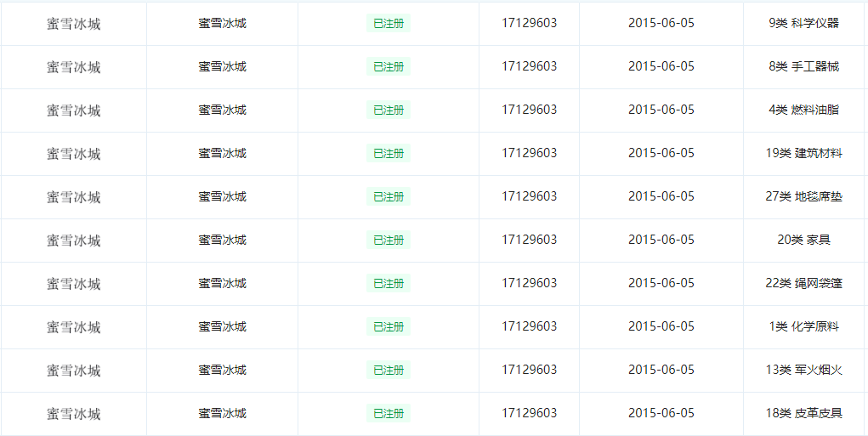This screenshot has height=436, width=868.
Task: Open the 1类 化学原料 category entry
Action: point(803,326)
